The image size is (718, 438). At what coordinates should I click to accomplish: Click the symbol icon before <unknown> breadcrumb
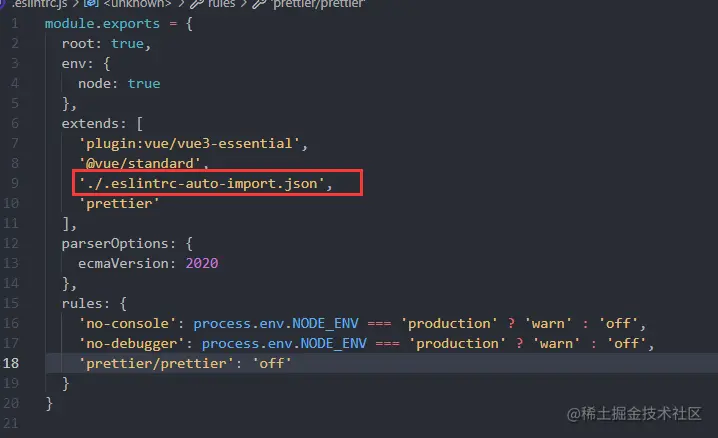[x=91, y=3]
